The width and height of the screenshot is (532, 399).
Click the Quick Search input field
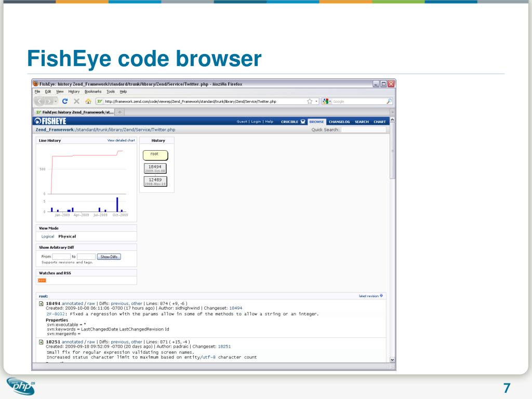click(363, 129)
